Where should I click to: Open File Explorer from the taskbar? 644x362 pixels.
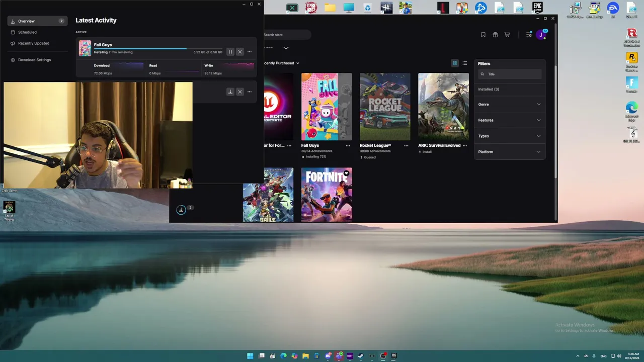pyautogui.click(x=305, y=356)
